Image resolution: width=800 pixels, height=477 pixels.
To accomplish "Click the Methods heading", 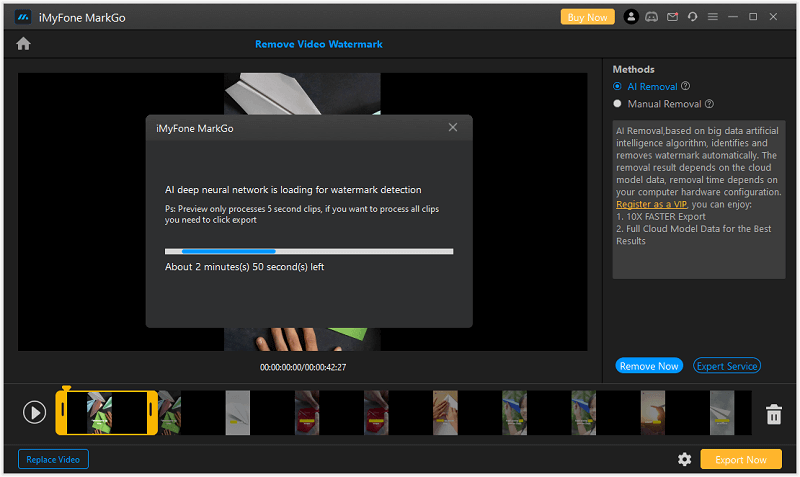I will [x=634, y=69].
